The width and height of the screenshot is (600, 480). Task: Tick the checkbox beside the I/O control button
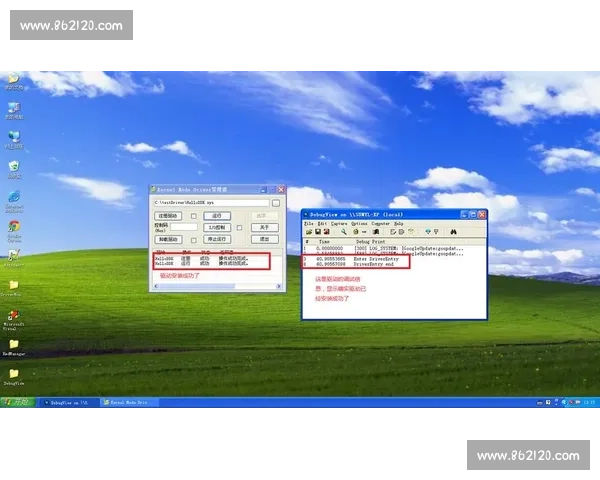(239, 228)
